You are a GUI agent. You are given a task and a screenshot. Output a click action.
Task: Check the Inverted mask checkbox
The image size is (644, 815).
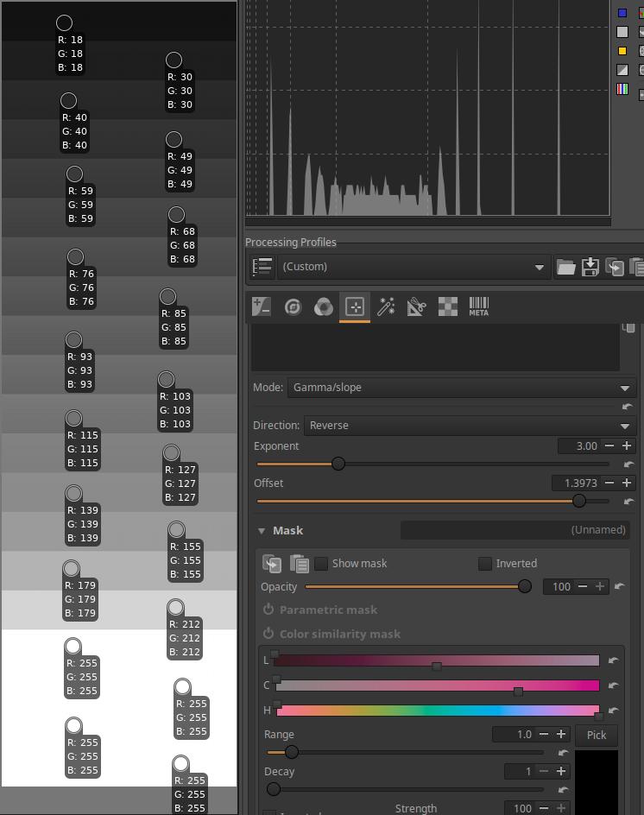485,564
